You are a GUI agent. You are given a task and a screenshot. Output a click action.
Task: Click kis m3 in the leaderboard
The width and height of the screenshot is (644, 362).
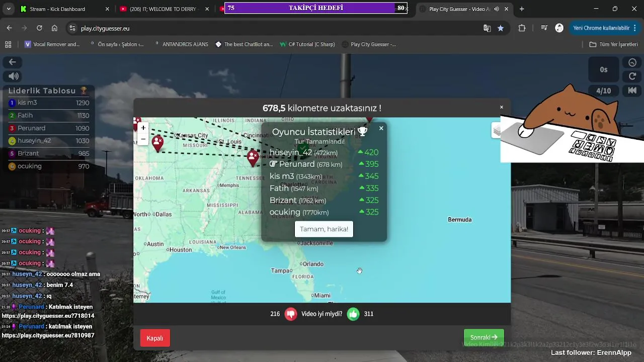tap(49, 103)
